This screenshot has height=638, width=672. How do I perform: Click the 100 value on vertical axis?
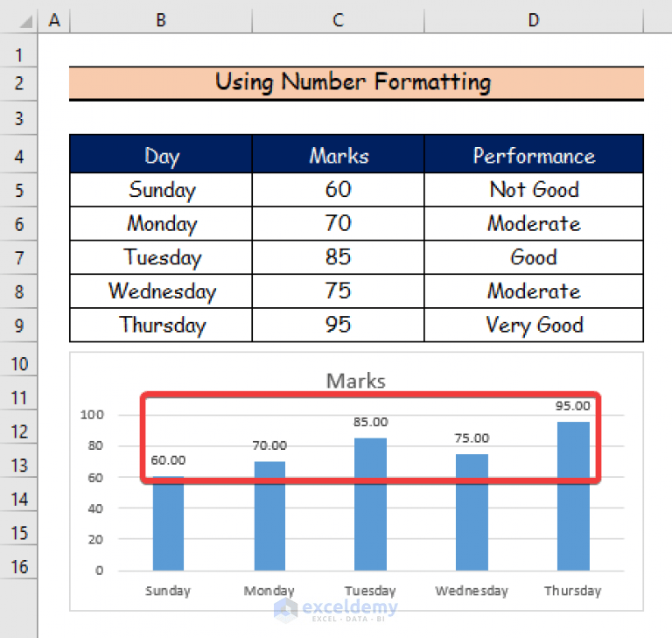[x=92, y=415]
